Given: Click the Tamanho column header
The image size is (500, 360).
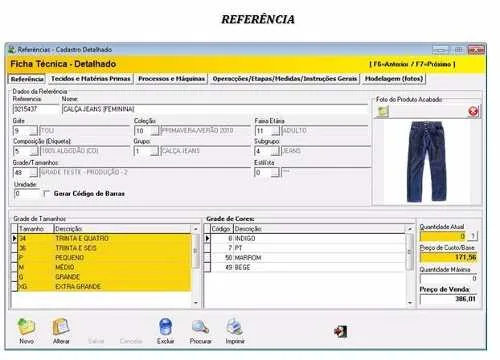Looking at the screenshot, I should 35,229.
